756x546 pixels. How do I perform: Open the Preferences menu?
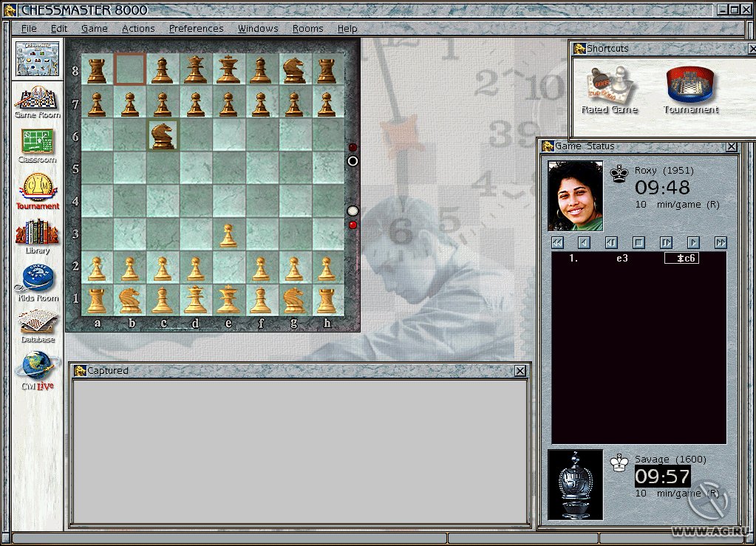tap(196, 29)
